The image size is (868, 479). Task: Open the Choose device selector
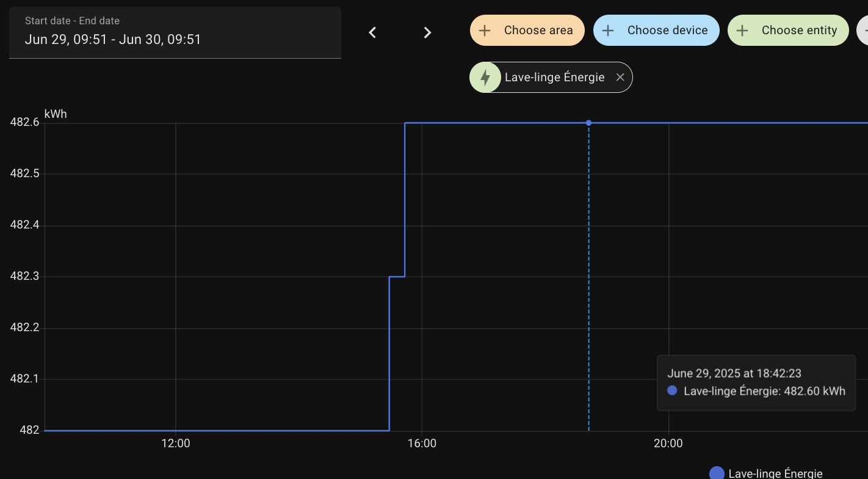[667, 31]
